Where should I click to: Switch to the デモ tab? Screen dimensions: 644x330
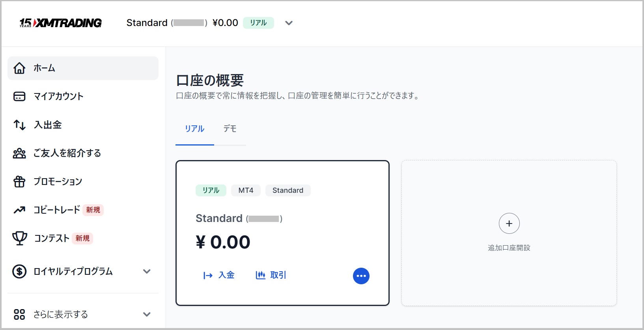[230, 129]
